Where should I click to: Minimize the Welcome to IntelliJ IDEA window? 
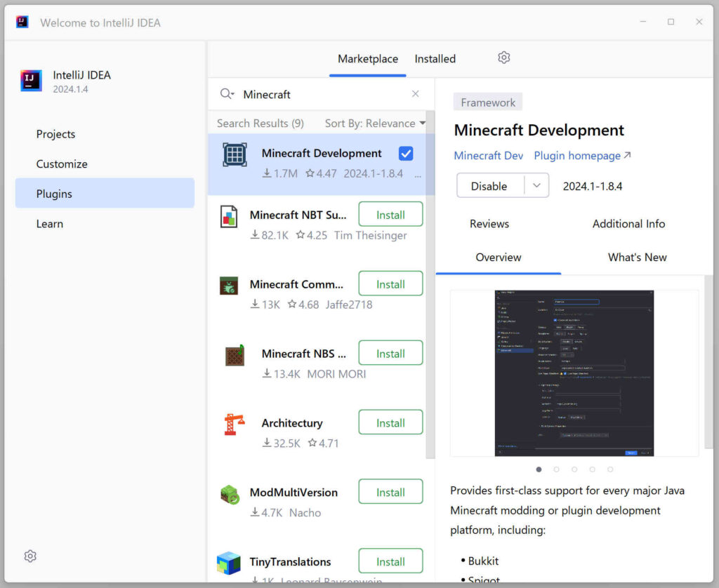pos(643,22)
